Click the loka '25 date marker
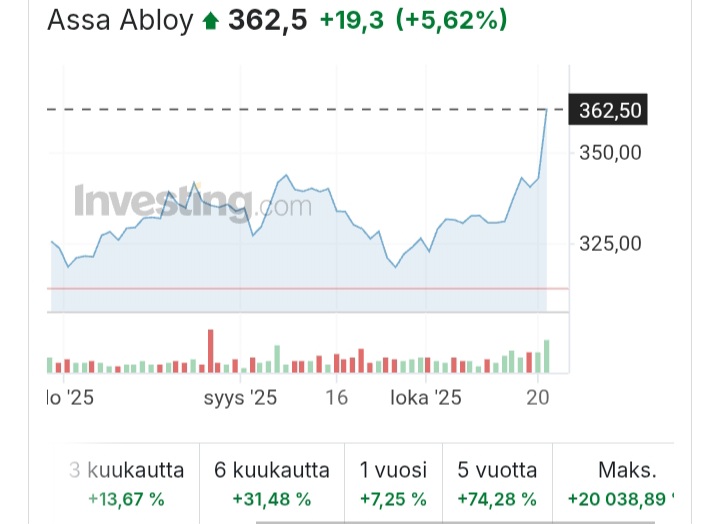The image size is (720, 524). click(x=425, y=398)
